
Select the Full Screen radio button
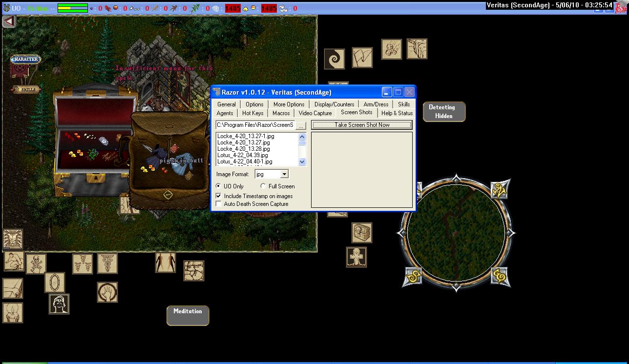pos(264,186)
